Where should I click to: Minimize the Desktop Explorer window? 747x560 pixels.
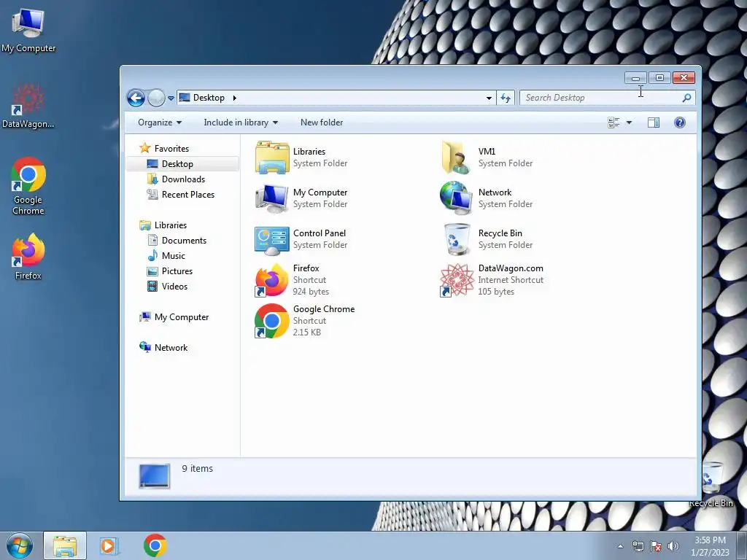[x=635, y=77]
